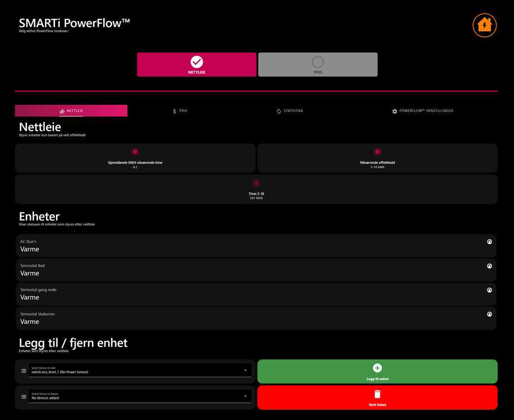Switch to the STATISTIKK tab
514x420 pixels.
coord(290,111)
